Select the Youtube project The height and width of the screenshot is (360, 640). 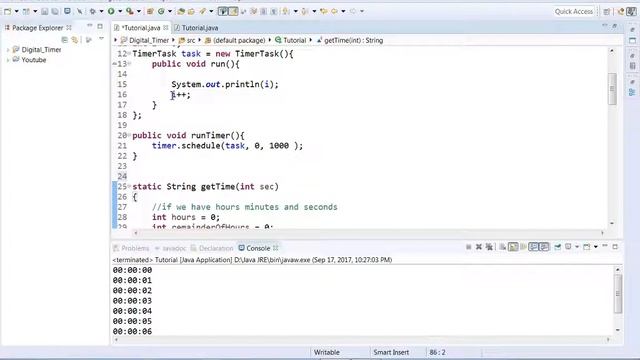(x=33, y=60)
